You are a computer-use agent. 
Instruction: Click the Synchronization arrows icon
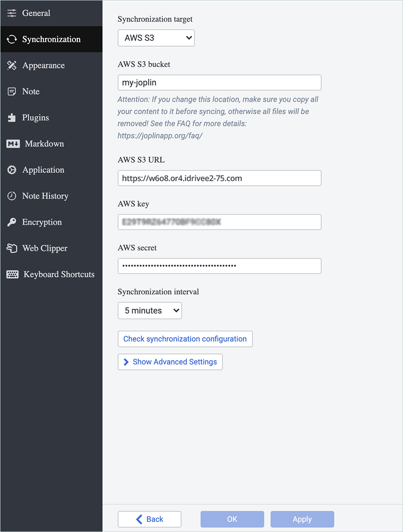pos(12,39)
